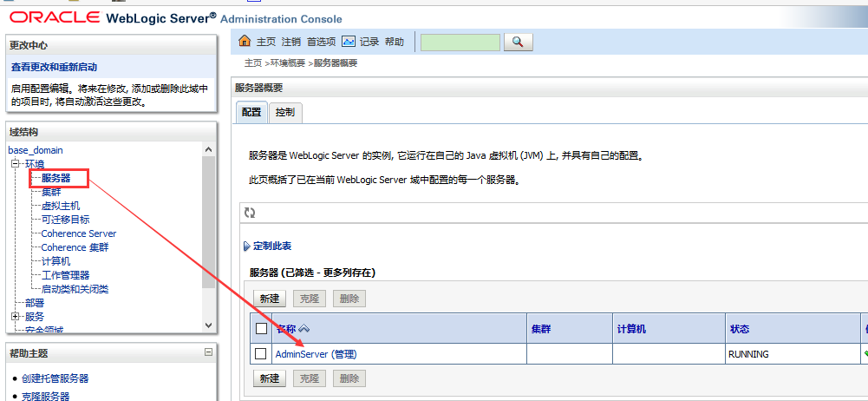The width and height of the screenshot is (868, 401).
Task: Click the 服务 tree label
Action: coord(35,317)
